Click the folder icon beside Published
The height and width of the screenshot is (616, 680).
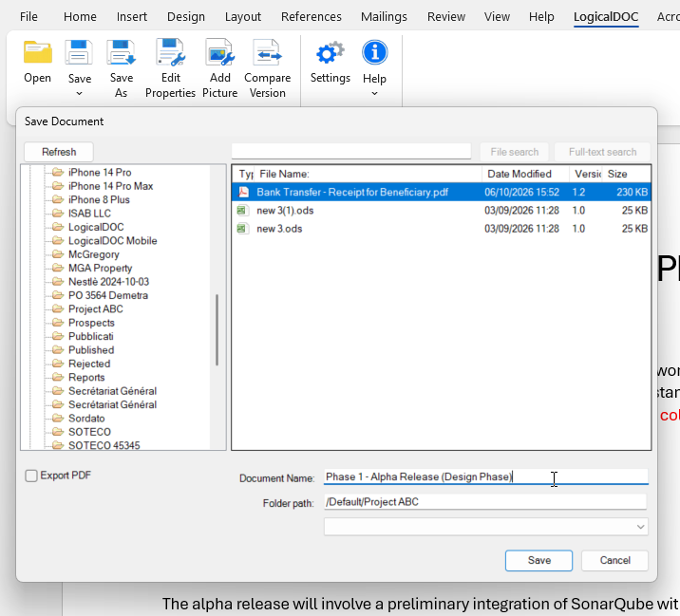(x=58, y=349)
